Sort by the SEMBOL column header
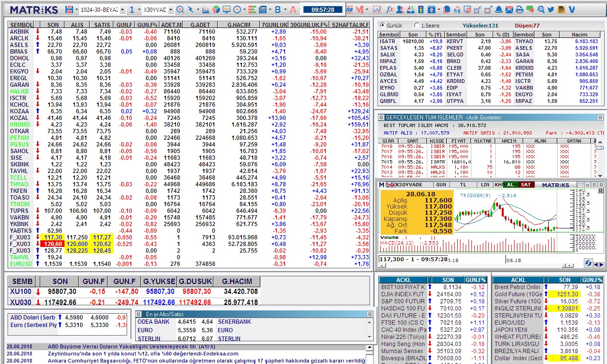 tap(21, 25)
